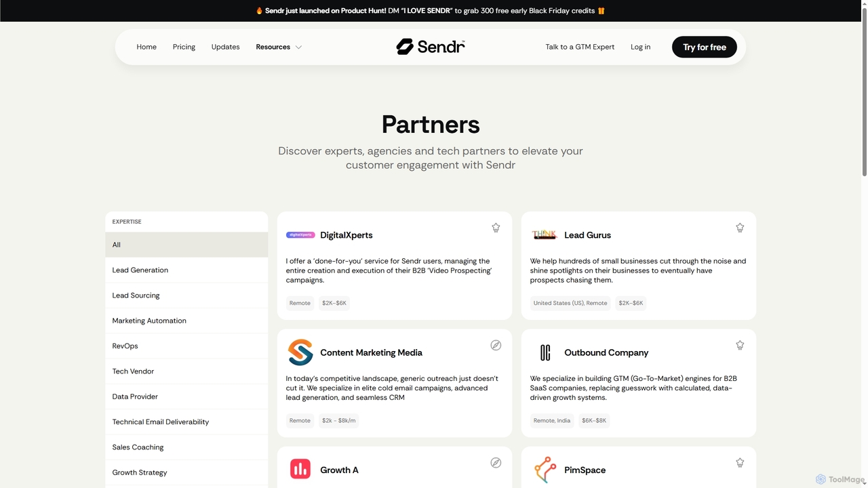The image size is (868, 488).
Task: Click the PimSpace logo
Action: pyautogui.click(x=544, y=470)
